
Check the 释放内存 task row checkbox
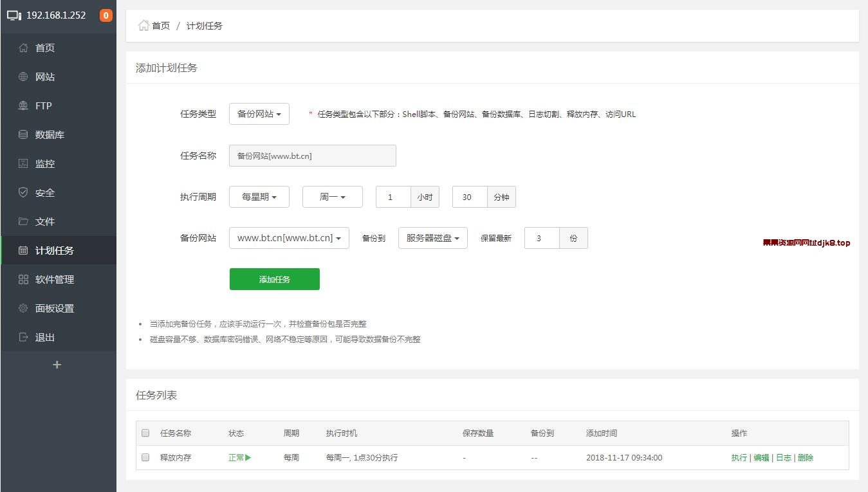pos(145,457)
